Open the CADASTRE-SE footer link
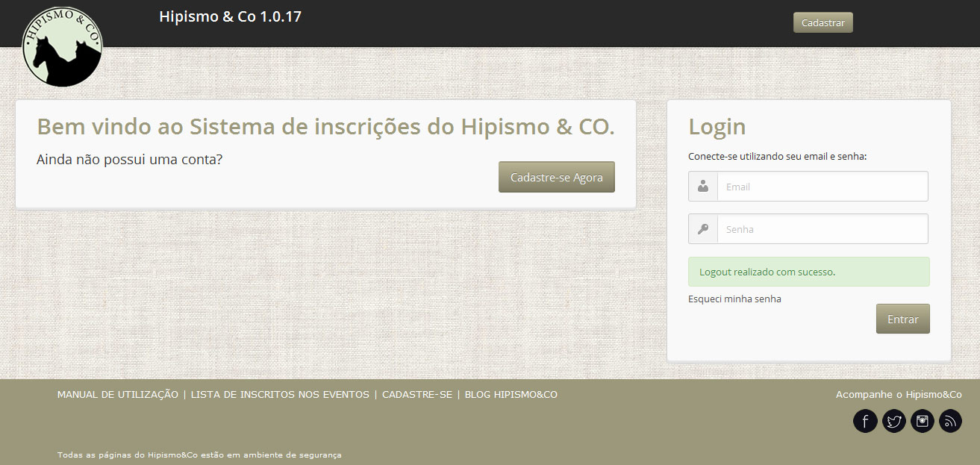Viewport: 980px width, 465px height. pos(417,394)
